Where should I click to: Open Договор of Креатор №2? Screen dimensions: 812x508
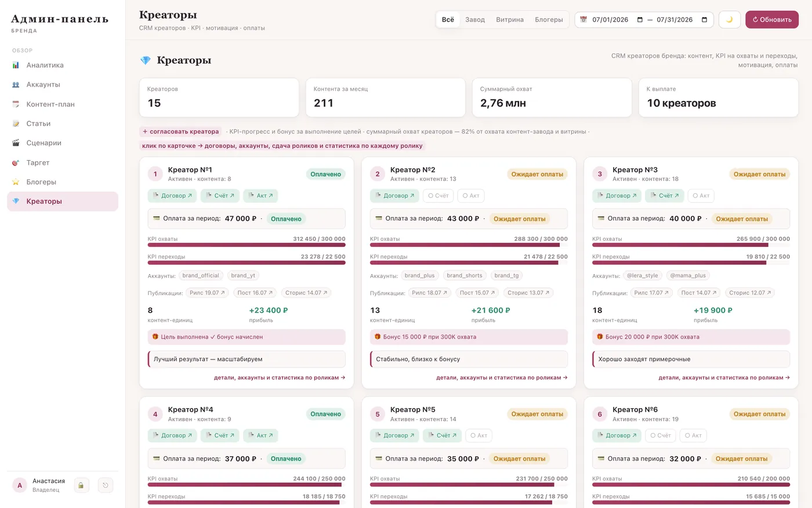coord(394,196)
